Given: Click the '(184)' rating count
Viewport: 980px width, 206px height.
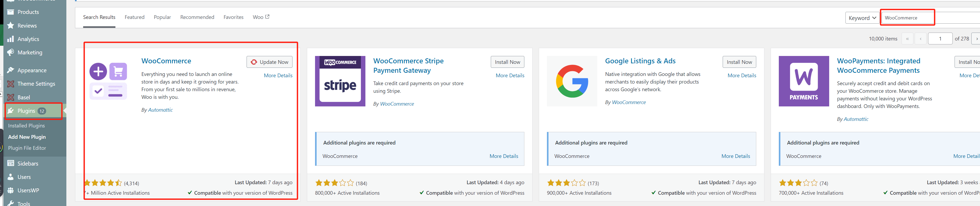Looking at the screenshot, I should coord(361,183).
